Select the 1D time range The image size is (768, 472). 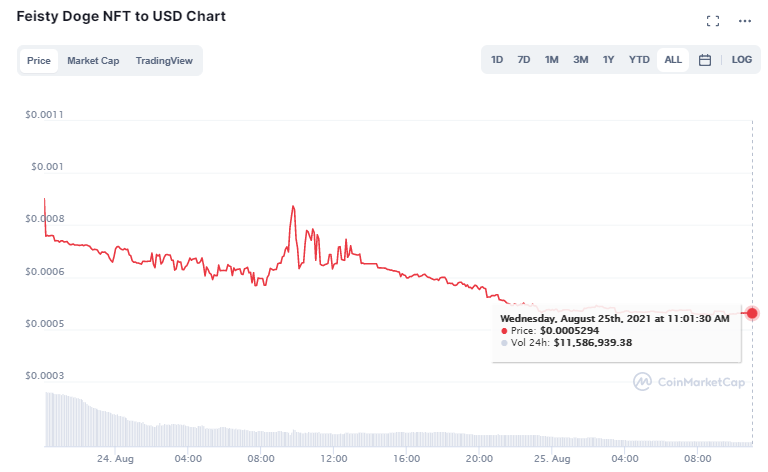pos(497,60)
